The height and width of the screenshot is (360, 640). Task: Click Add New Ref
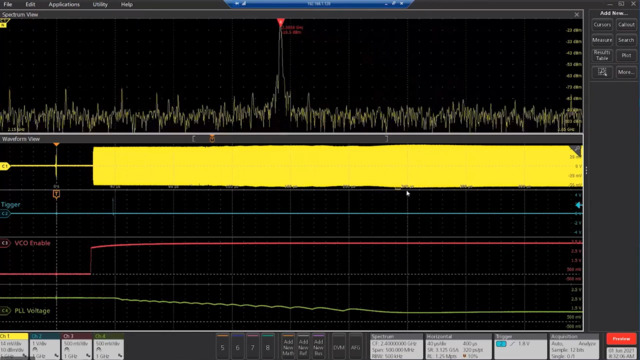303,347
